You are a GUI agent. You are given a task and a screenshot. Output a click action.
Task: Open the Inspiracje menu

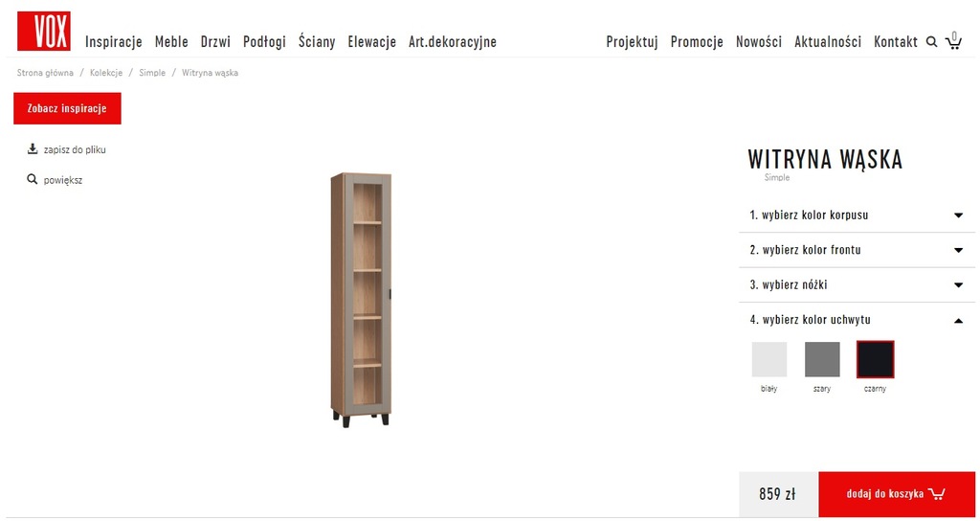pos(114,42)
